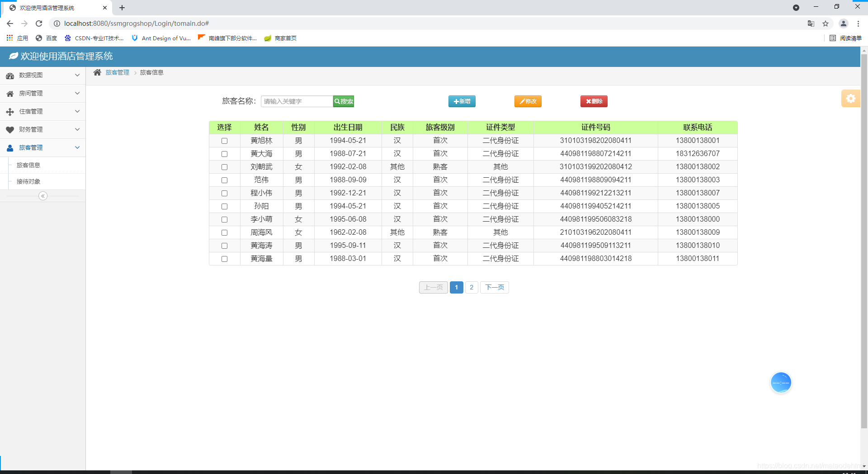Click the user icon beside 旅客管理

tap(10, 148)
